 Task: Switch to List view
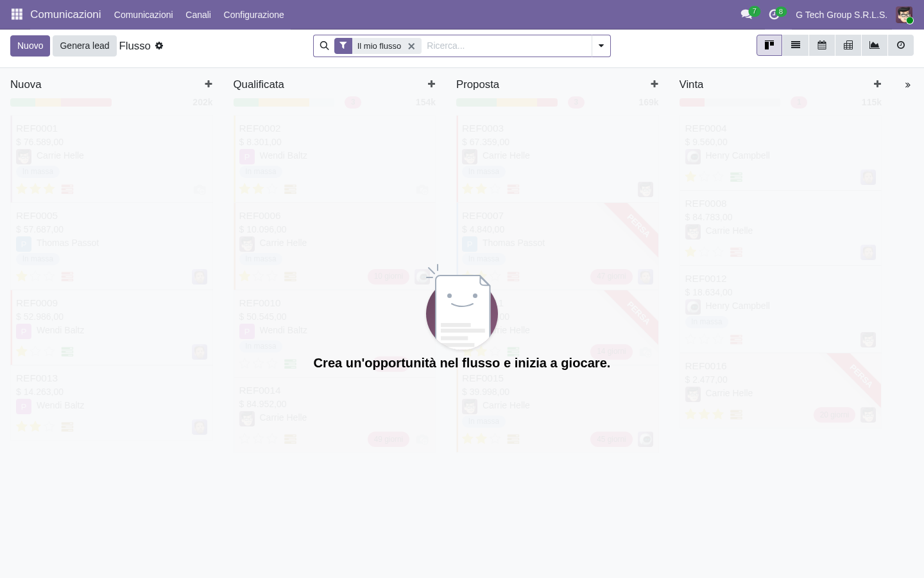796,46
